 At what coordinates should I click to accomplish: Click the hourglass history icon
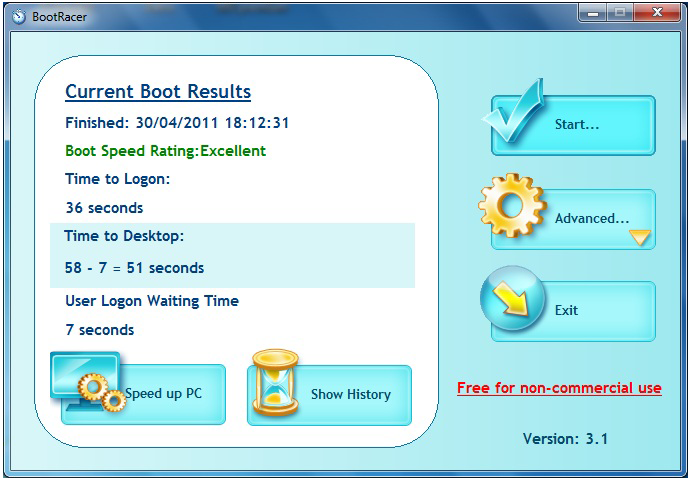click(275, 382)
